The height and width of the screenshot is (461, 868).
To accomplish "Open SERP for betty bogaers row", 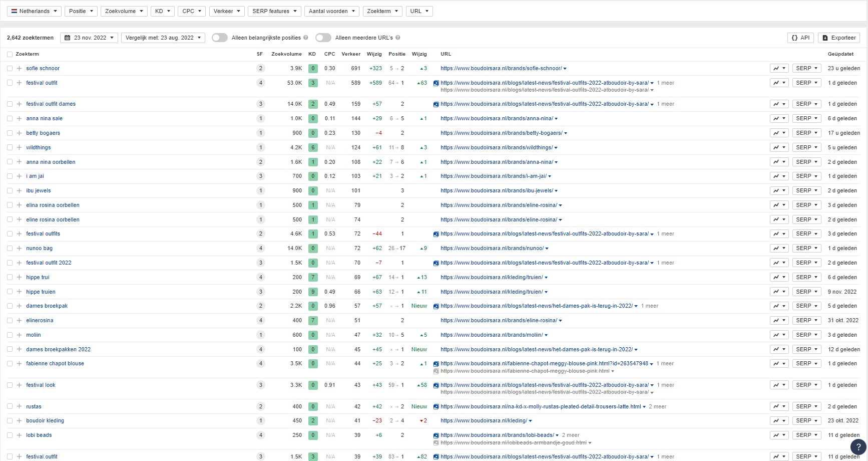I will click(x=806, y=133).
